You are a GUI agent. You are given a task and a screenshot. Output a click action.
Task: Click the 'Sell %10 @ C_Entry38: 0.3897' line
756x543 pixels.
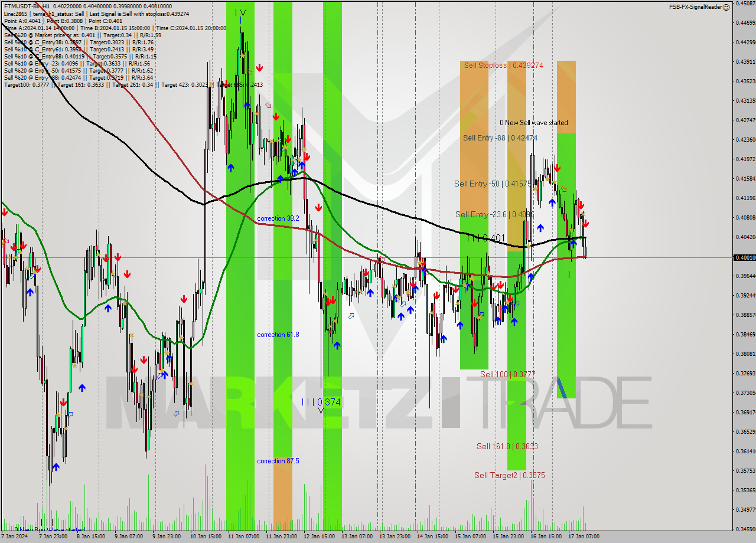coord(79,42)
